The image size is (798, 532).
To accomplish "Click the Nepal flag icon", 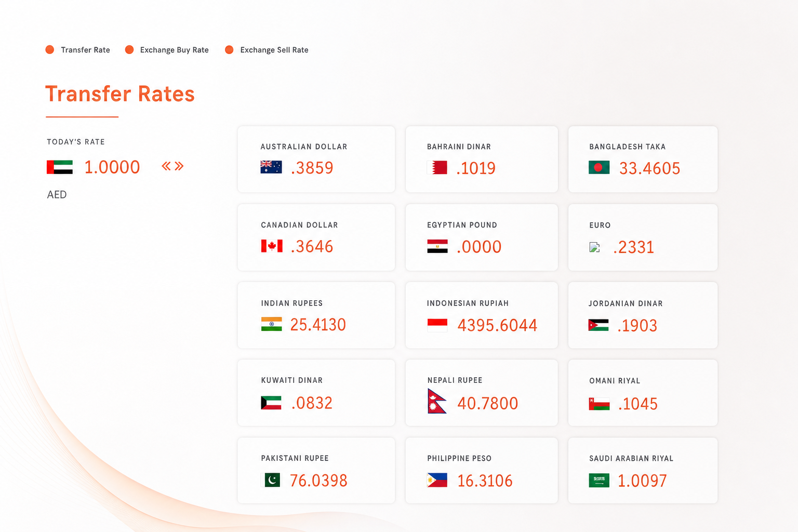I will point(437,401).
